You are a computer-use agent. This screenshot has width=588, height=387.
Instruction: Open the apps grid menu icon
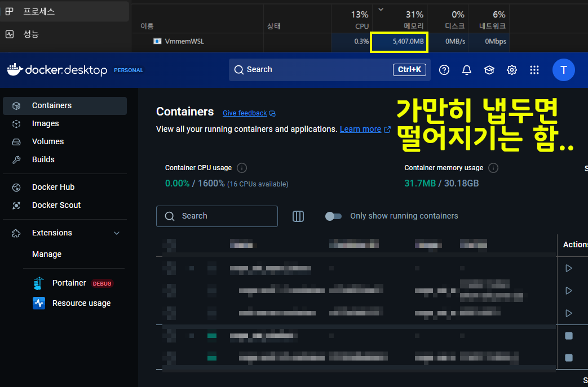(x=534, y=70)
